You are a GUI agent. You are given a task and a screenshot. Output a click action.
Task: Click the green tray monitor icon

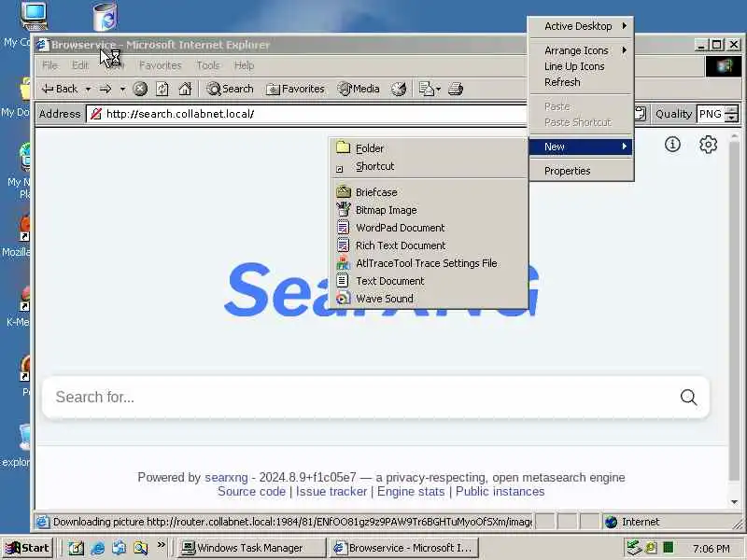pos(669,548)
